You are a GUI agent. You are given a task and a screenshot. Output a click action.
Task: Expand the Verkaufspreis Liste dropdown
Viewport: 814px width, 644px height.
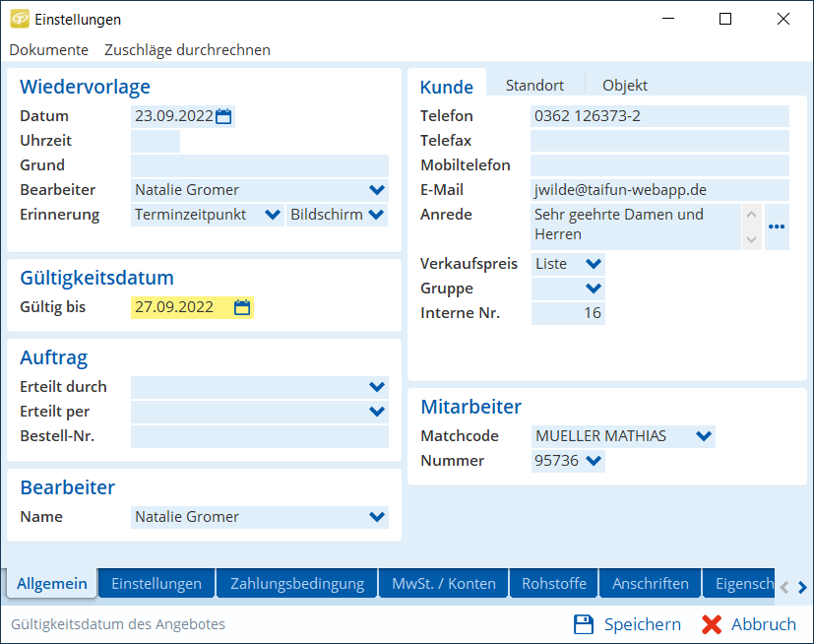pos(593,264)
